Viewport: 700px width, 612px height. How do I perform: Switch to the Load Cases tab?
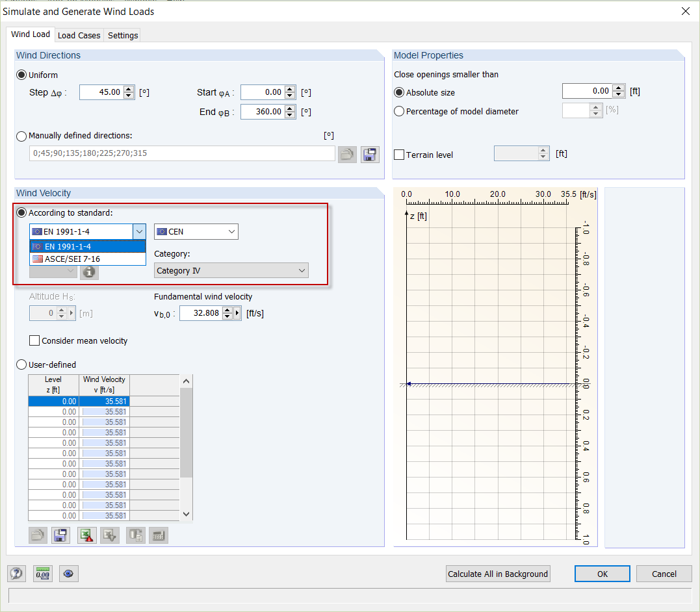click(x=79, y=35)
